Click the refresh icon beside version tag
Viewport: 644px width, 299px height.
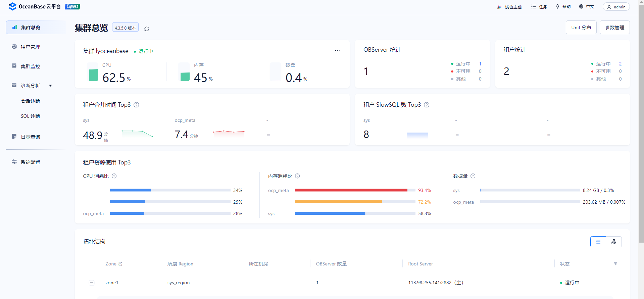tap(147, 29)
